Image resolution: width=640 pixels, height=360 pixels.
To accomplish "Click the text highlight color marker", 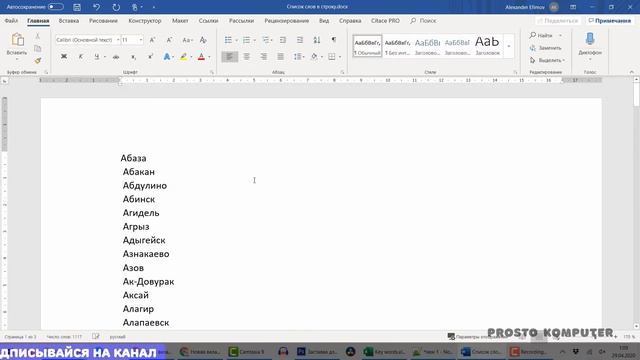I will (184, 57).
